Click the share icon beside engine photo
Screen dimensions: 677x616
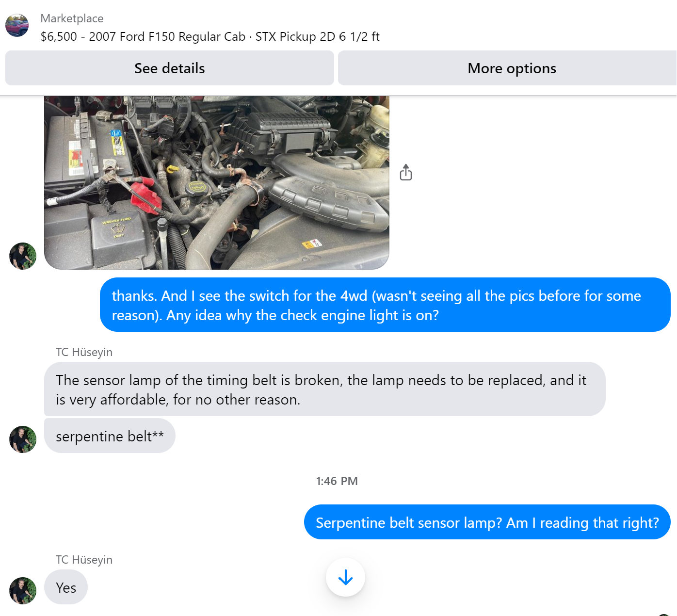coord(406,172)
